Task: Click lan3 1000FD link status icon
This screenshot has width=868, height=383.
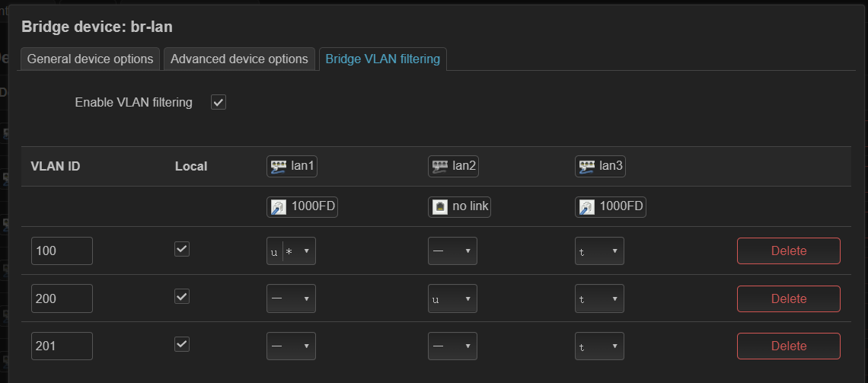Action: (587, 207)
